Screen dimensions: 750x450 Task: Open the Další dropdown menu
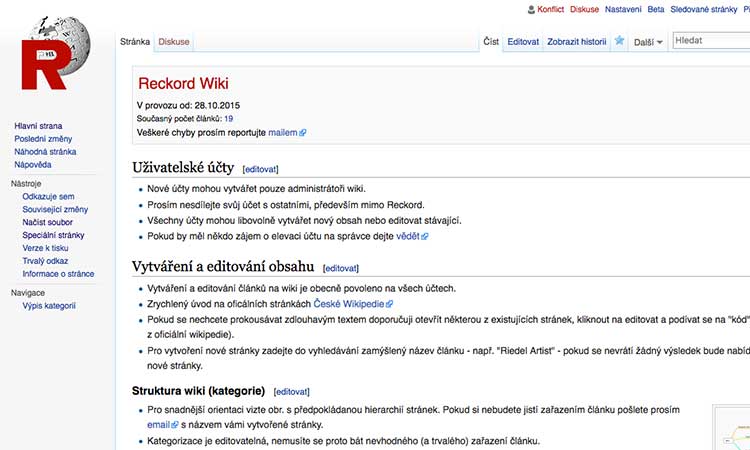[648, 42]
